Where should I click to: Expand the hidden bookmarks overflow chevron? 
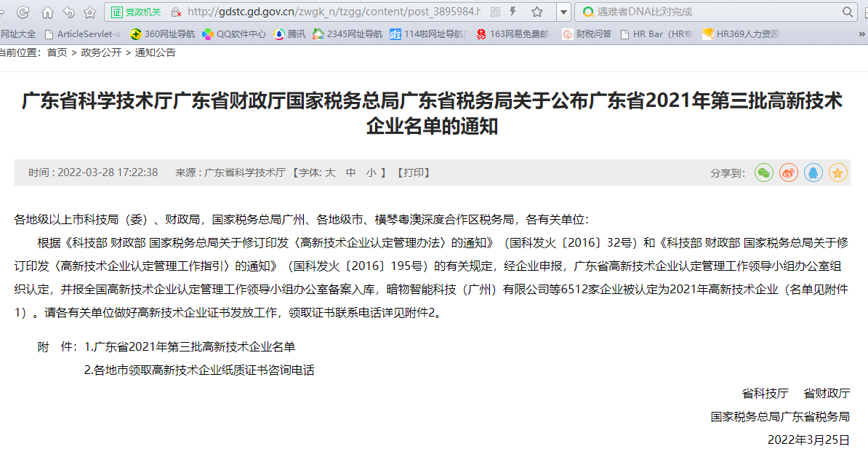[x=862, y=34]
